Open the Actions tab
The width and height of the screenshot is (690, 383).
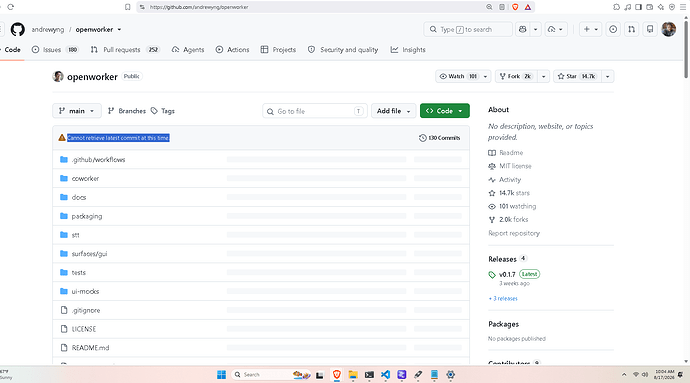[232, 50]
